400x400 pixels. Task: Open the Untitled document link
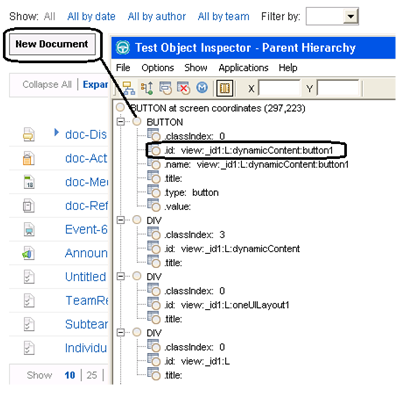pos(85,277)
